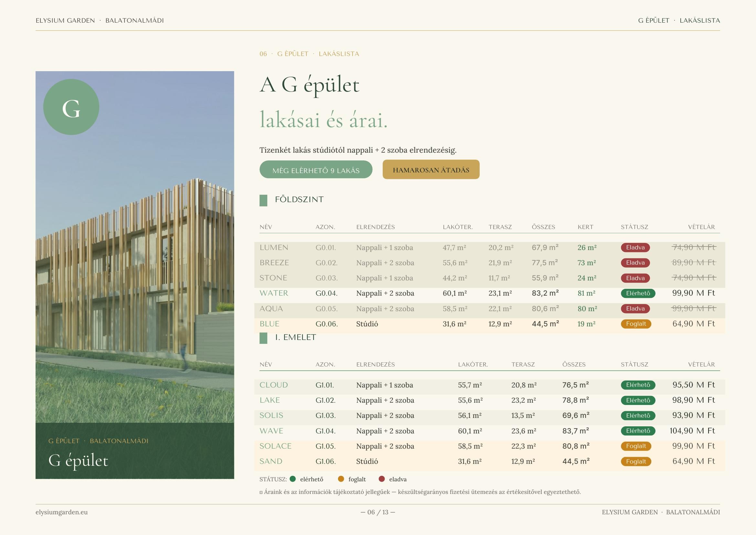
Task: Select the BREEZE apartment name
Action: tap(274, 263)
